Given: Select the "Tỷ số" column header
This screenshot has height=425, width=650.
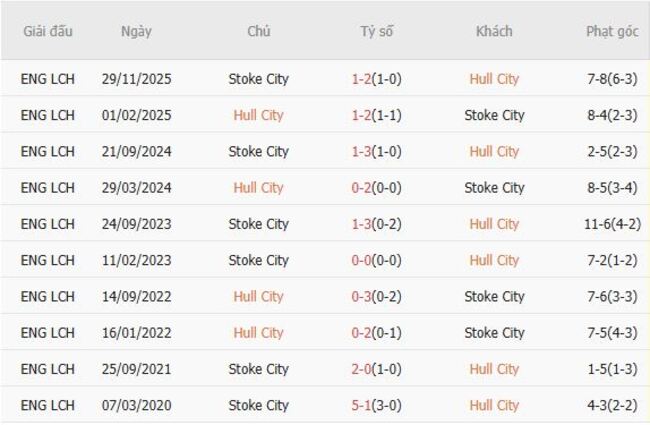Looking at the screenshot, I should (x=377, y=31).
